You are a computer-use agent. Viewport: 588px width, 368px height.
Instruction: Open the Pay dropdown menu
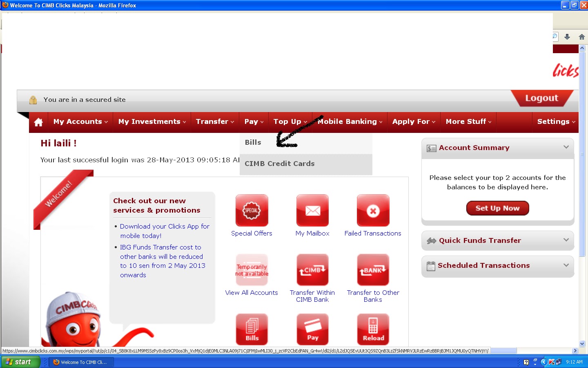pos(254,122)
